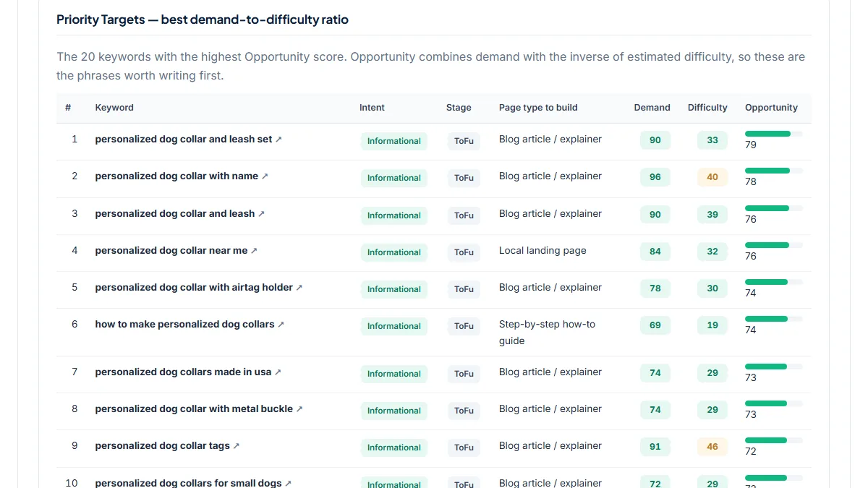Click the orange Difficulty value 46

click(x=712, y=447)
